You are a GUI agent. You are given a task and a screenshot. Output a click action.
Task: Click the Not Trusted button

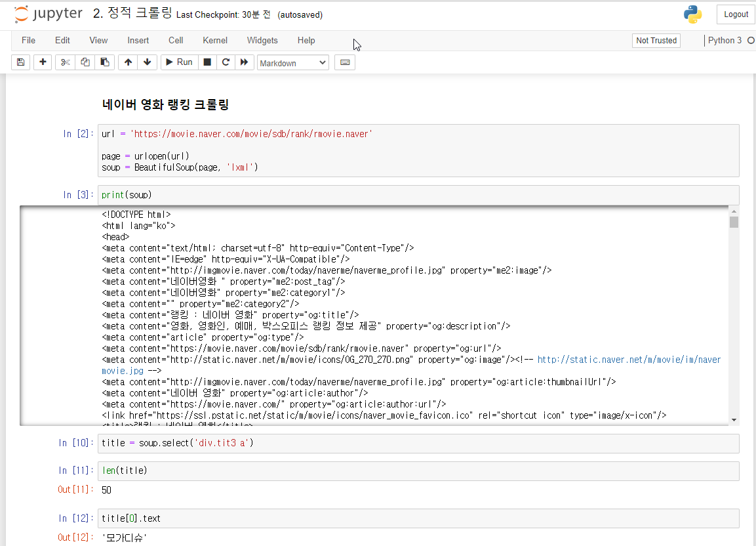coord(656,41)
